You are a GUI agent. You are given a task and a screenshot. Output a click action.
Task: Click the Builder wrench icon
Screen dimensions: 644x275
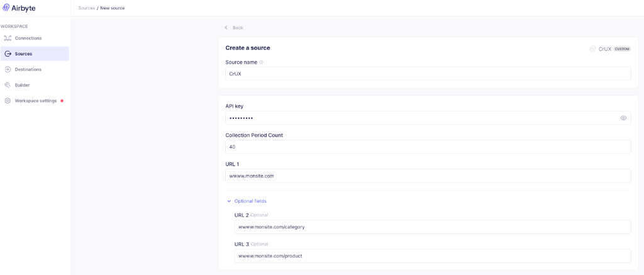click(x=8, y=85)
